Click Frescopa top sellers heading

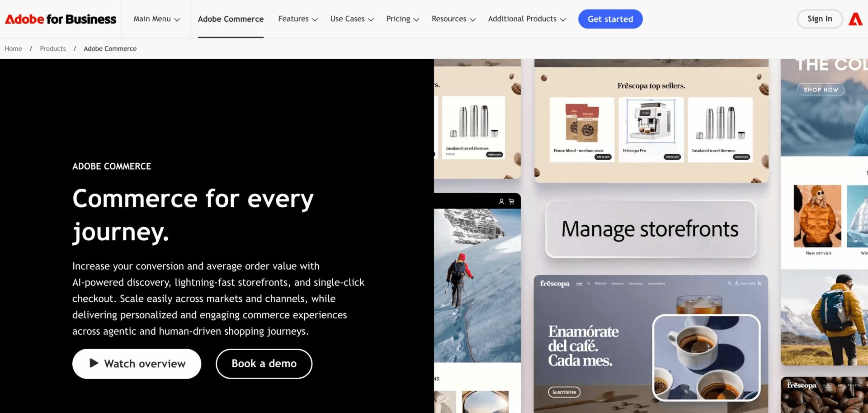(x=651, y=85)
